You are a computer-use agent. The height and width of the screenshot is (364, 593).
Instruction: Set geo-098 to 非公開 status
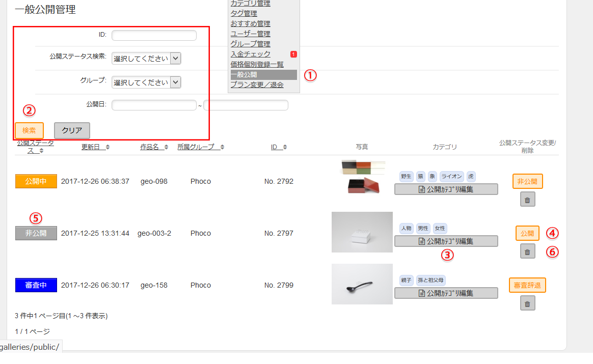527,181
